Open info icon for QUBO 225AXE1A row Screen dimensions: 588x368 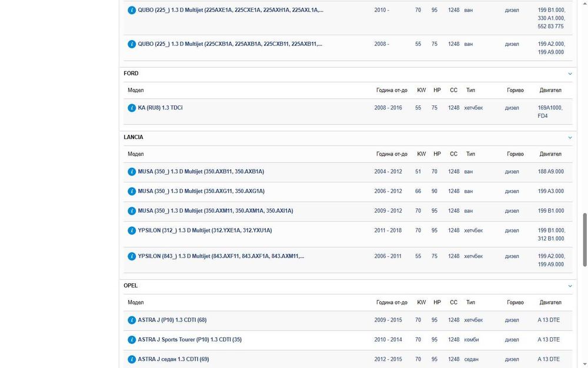pyautogui.click(x=132, y=11)
